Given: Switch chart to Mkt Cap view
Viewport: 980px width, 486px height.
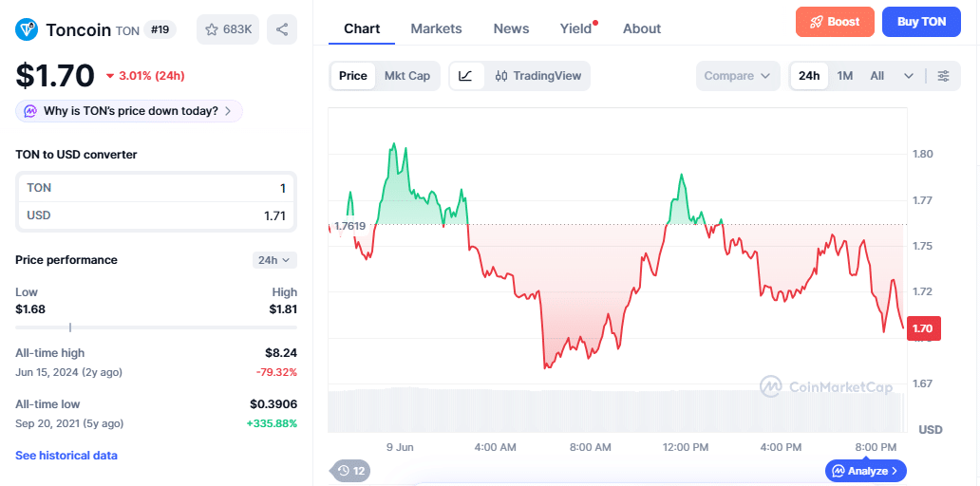Looking at the screenshot, I should [406, 76].
